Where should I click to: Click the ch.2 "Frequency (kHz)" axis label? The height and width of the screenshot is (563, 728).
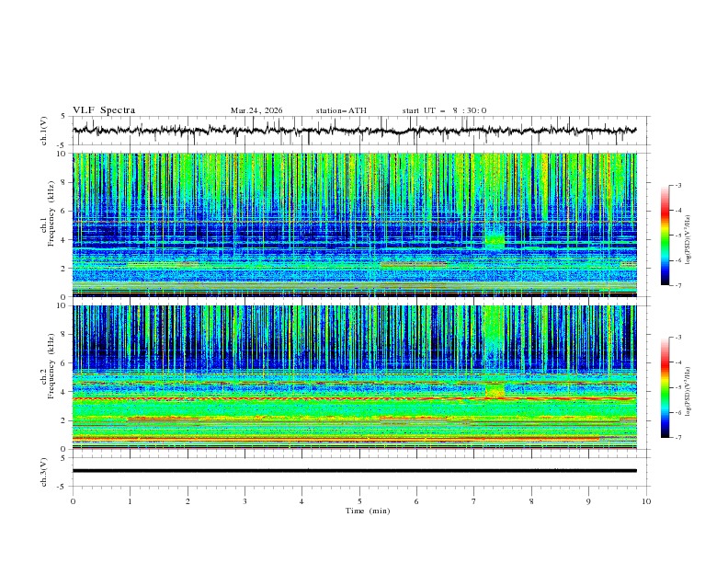[51, 365]
